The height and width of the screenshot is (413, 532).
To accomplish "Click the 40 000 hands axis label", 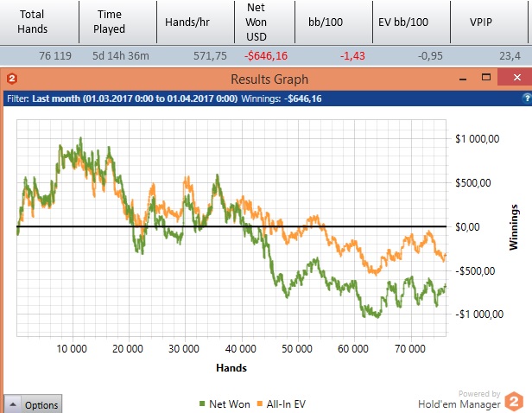I will point(241,348).
